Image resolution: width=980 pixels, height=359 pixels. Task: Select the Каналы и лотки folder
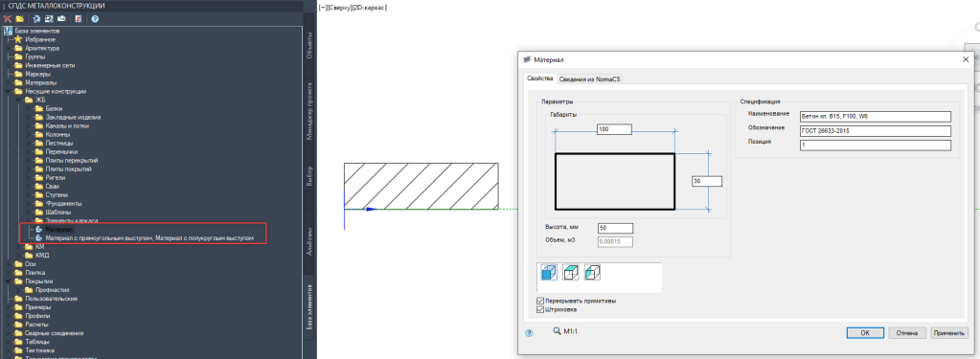67,125
